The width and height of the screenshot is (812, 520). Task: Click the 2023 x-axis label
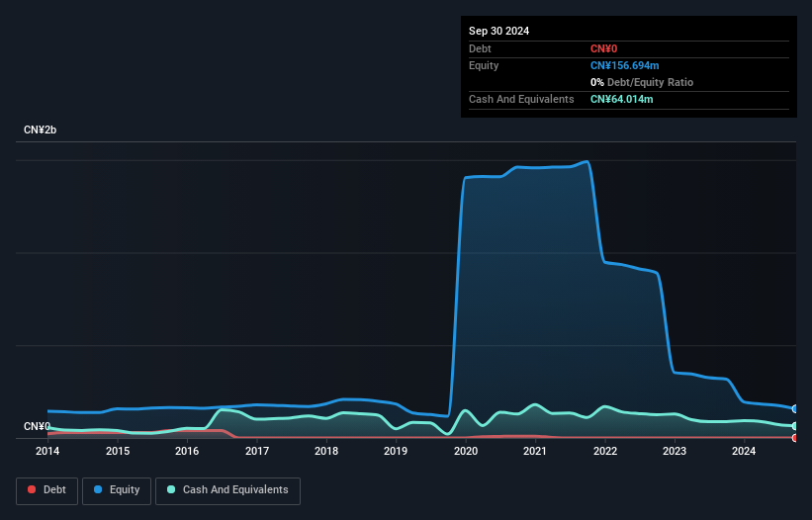(675, 451)
